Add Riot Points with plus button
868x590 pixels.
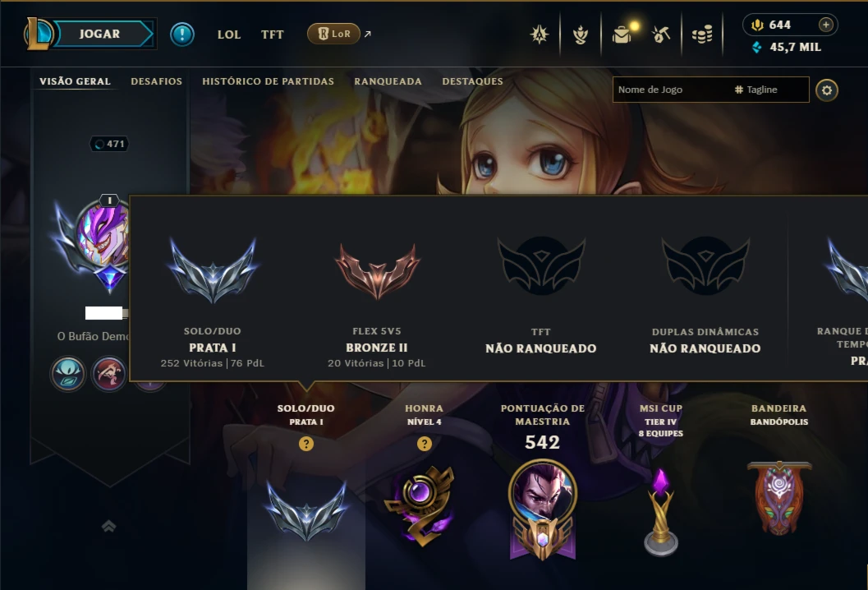(x=826, y=25)
